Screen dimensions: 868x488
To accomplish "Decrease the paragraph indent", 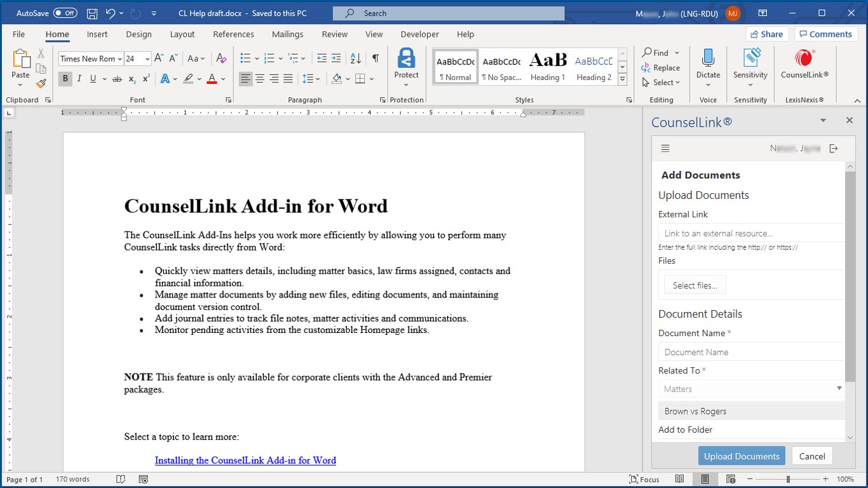I will [x=322, y=58].
